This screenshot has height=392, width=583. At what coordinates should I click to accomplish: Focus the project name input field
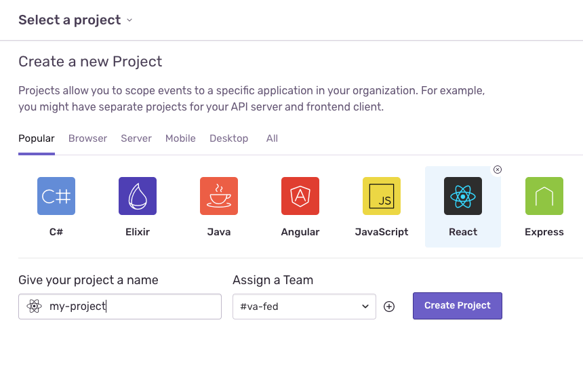pos(120,307)
